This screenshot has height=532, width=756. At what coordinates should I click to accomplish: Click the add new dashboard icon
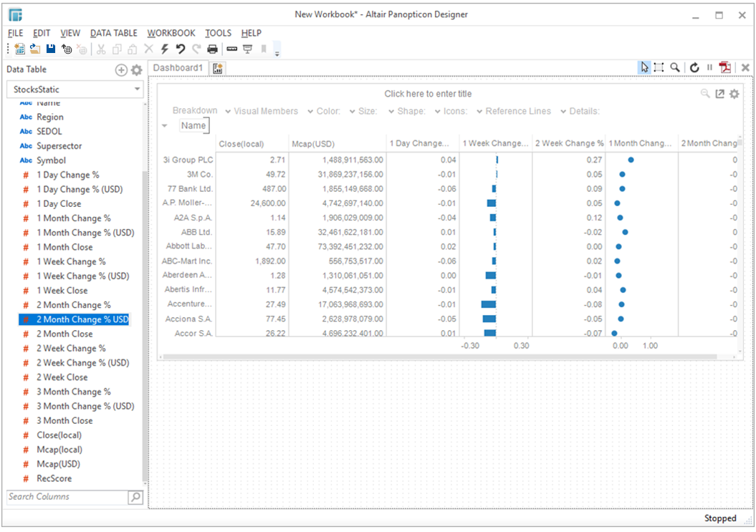pyautogui.click(x=218, y=68)
